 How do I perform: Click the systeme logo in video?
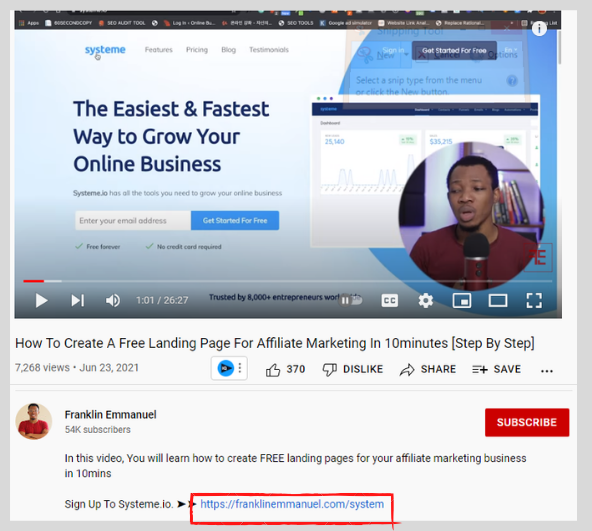[105, 50]
